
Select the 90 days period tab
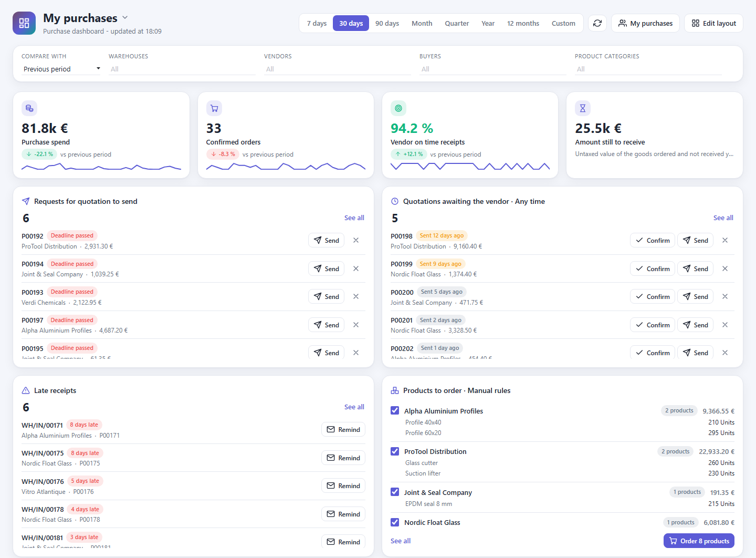tap(387, 23)
